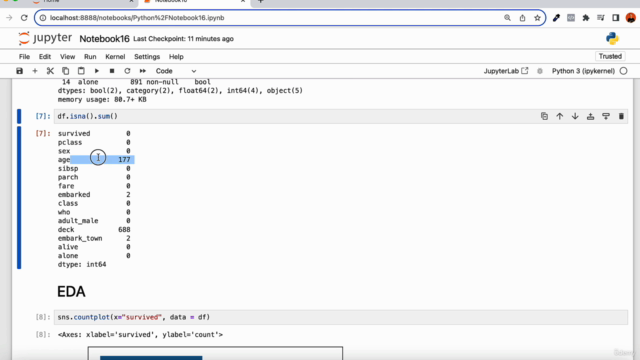Save the notebook with the floppy disk icon
Viewport: 640px width, 360px height.
tap(19, 71)
